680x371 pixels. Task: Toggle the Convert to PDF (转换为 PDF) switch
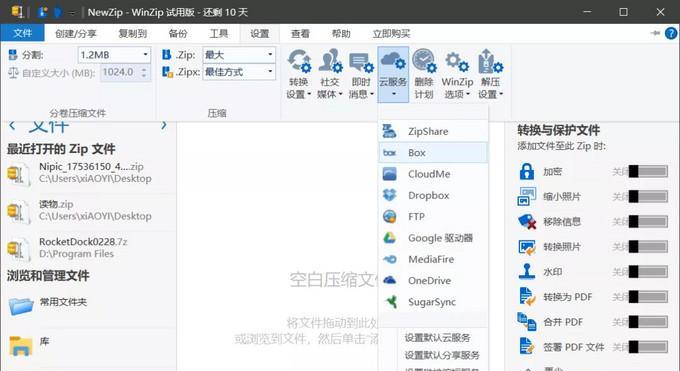click(648, 297)
